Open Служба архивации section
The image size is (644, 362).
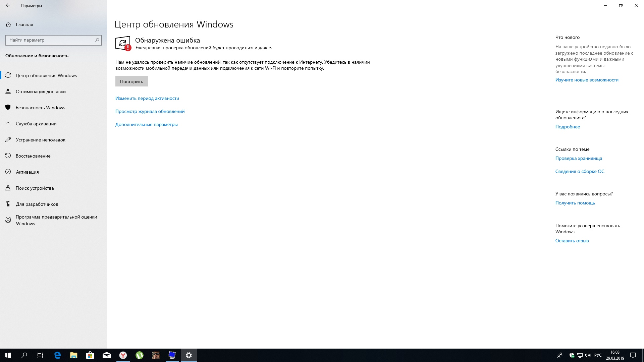click(54, 124)
